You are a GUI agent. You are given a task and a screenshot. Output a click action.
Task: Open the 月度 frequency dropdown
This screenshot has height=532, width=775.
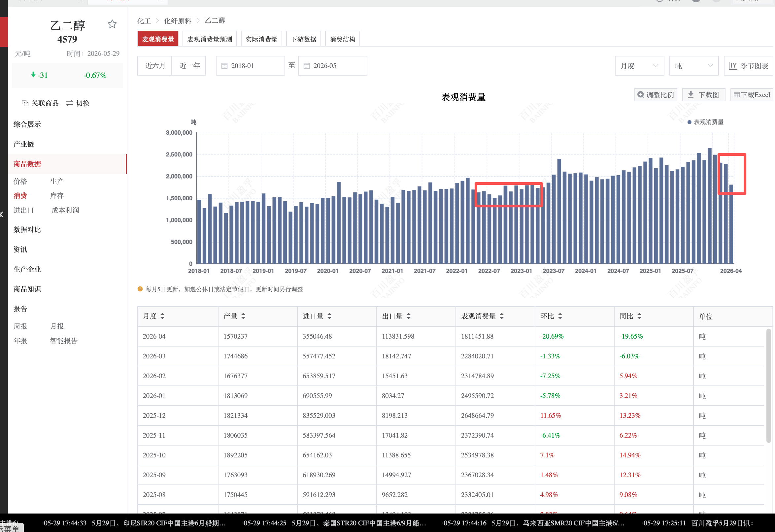coord(639,66)
